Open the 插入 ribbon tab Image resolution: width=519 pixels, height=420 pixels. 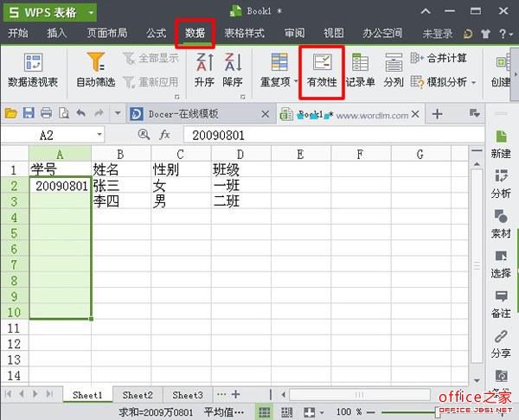56,33
